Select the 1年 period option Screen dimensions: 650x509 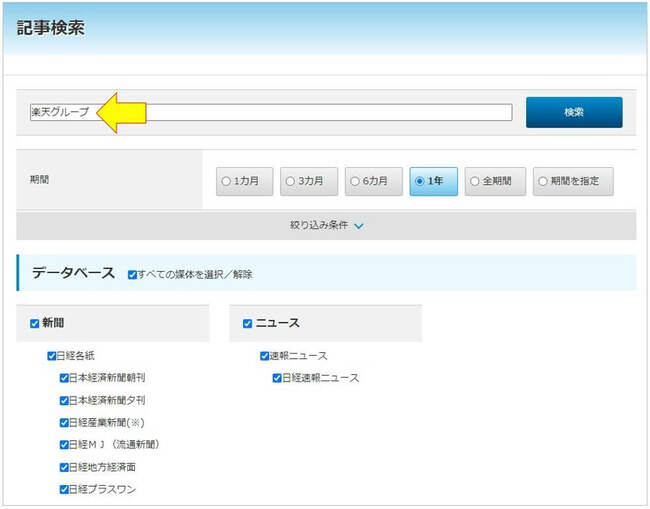(x=434, y=181)
